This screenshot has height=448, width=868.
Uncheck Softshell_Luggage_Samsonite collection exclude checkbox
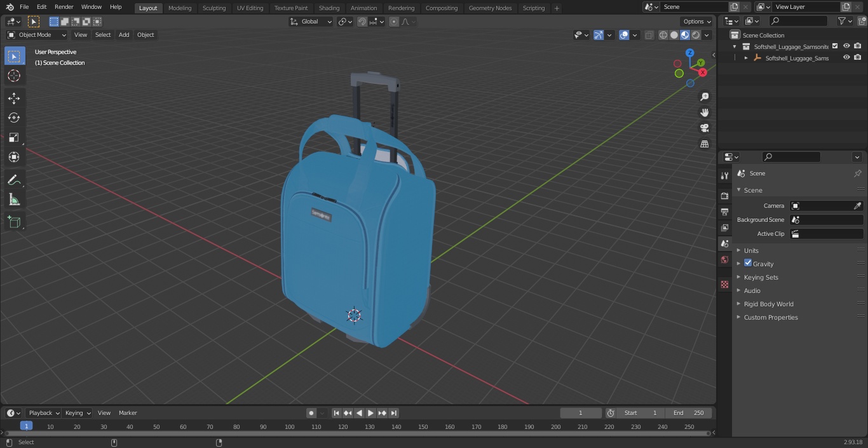tap(835, 46)
